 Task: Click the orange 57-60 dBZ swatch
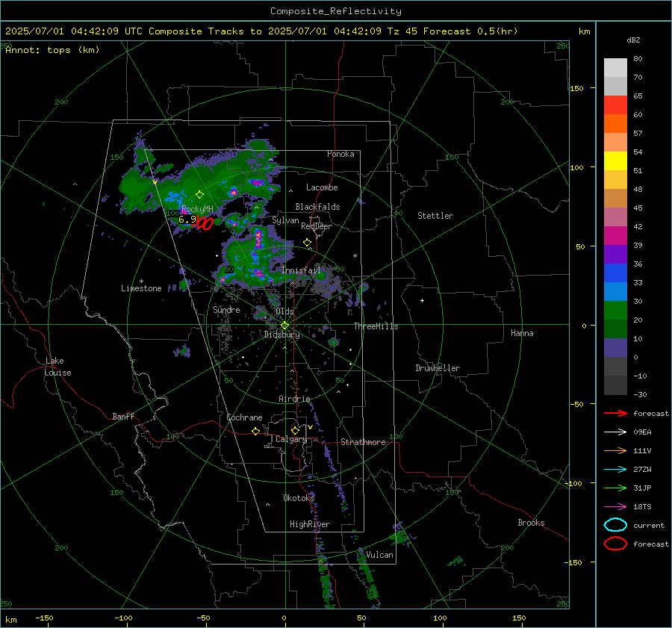615,124
